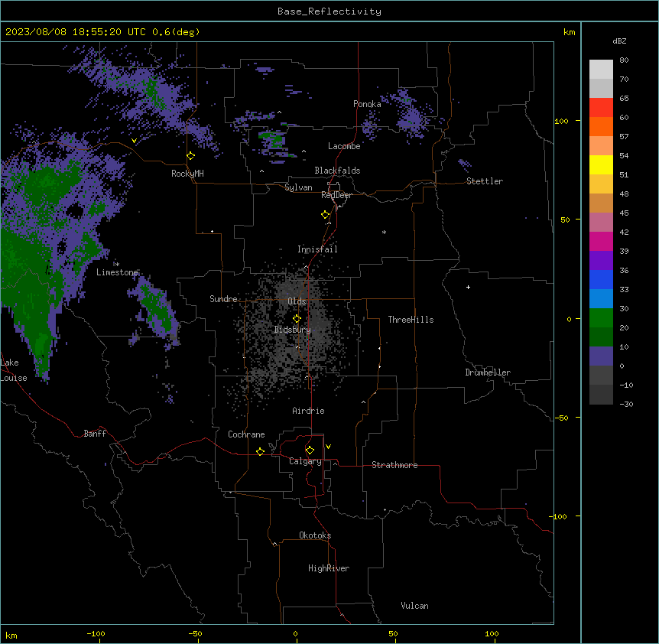Click the ThreeHills label
This screenshot has width=659, height=644.
click(411, 320)
